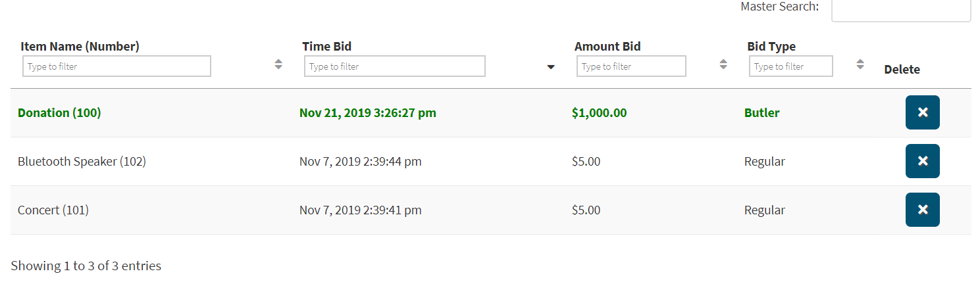The height and width of the screenshot is (284, 980).
Task: Sort by Bid Type column arrows
Action: 860,64
